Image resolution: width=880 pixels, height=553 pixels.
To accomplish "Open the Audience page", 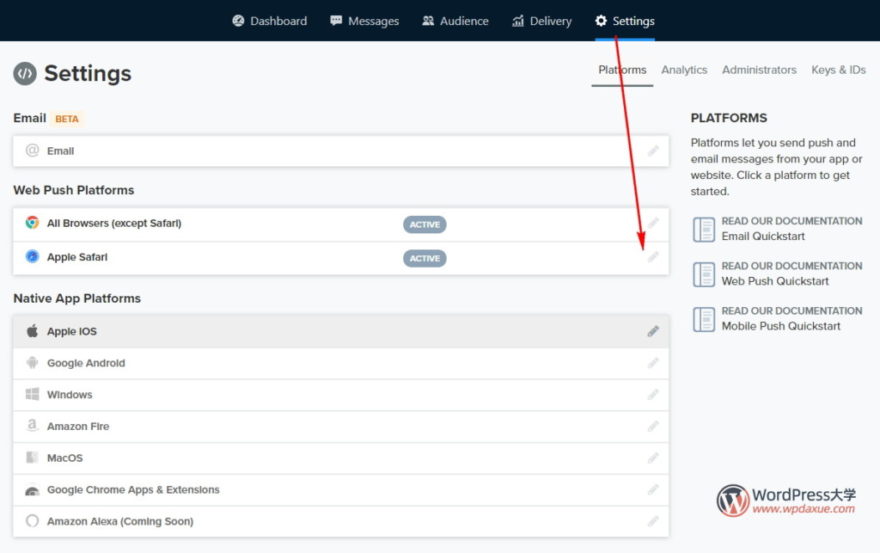I will pyautogui.click(x=458, y=21).
